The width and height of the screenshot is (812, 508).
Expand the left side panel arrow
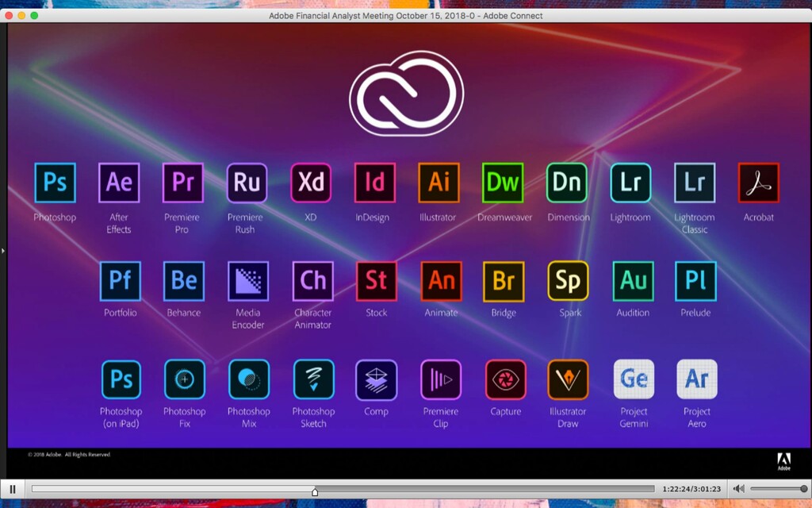coord(3,251)
